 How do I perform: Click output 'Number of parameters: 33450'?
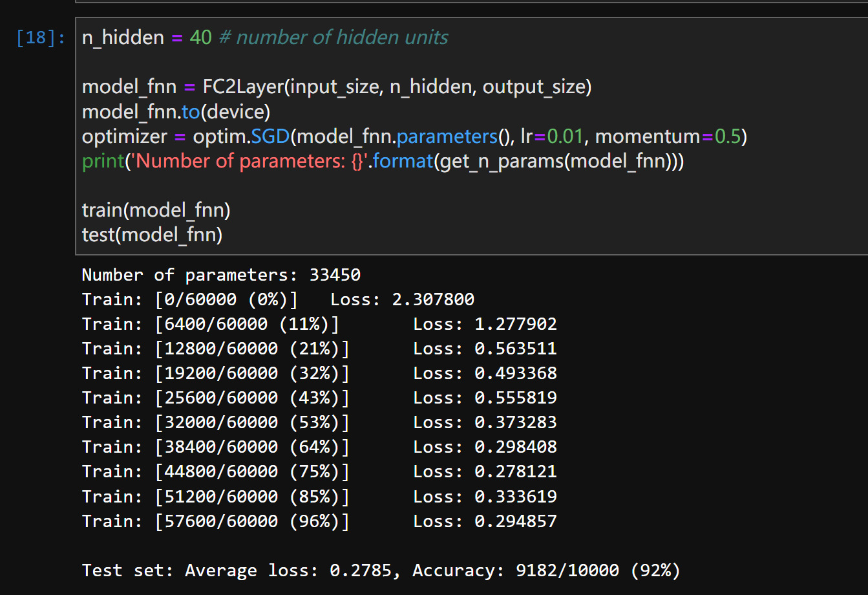(x=221, y=275)
